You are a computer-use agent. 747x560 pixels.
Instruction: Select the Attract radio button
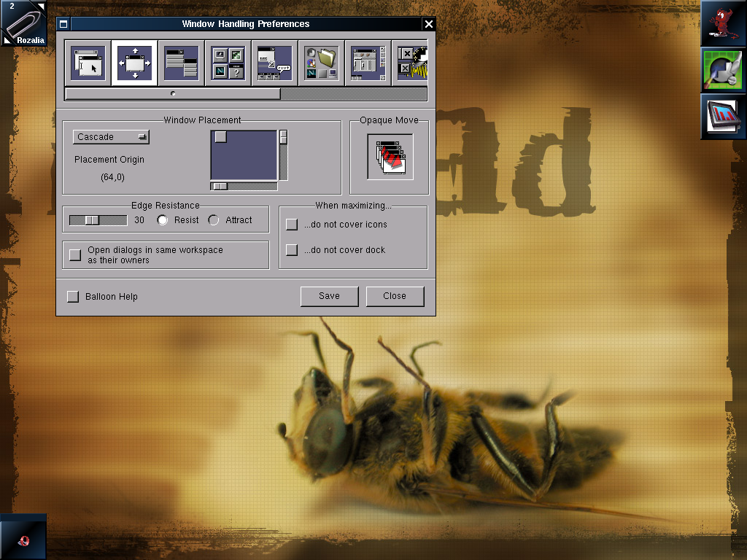214,220
